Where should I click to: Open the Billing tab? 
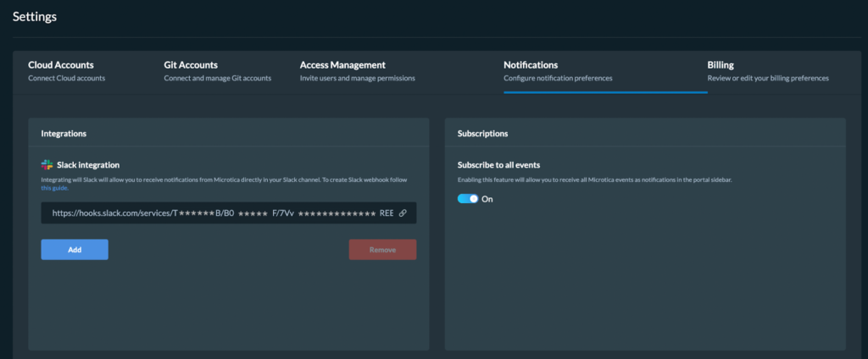(768, 71)
